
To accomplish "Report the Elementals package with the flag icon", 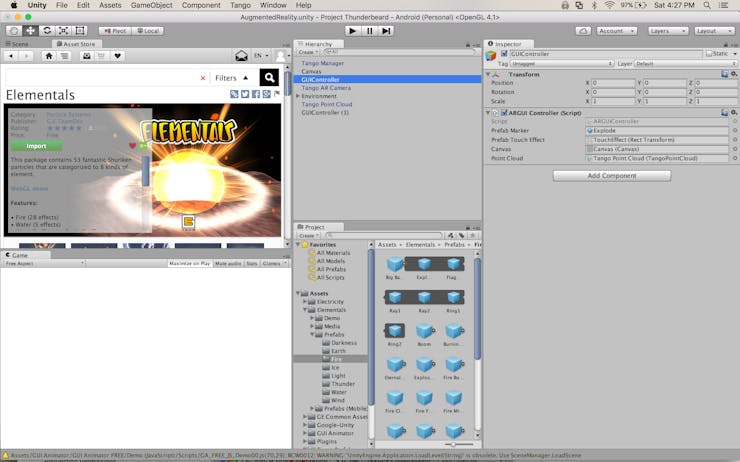I will tap(277, 93).
